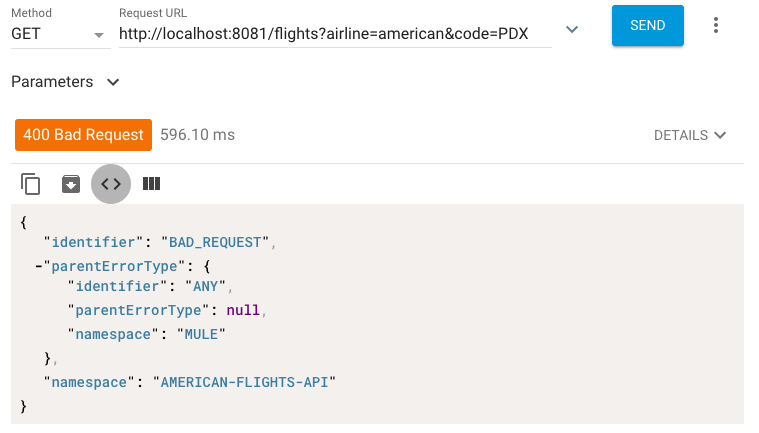The image size is (759, 433).
Task: Expand the response DETAILS panel
Action: click(690, 135)
